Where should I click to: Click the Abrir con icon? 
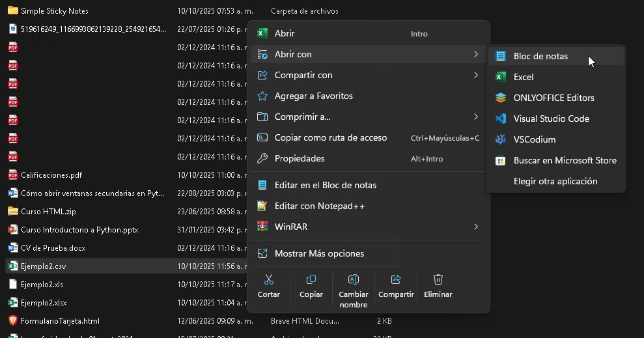pyautogui.click(x=262, y=54)
